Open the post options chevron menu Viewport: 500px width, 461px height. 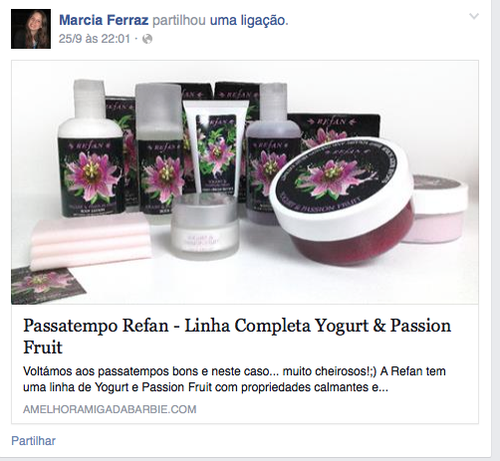click(474, 16)
